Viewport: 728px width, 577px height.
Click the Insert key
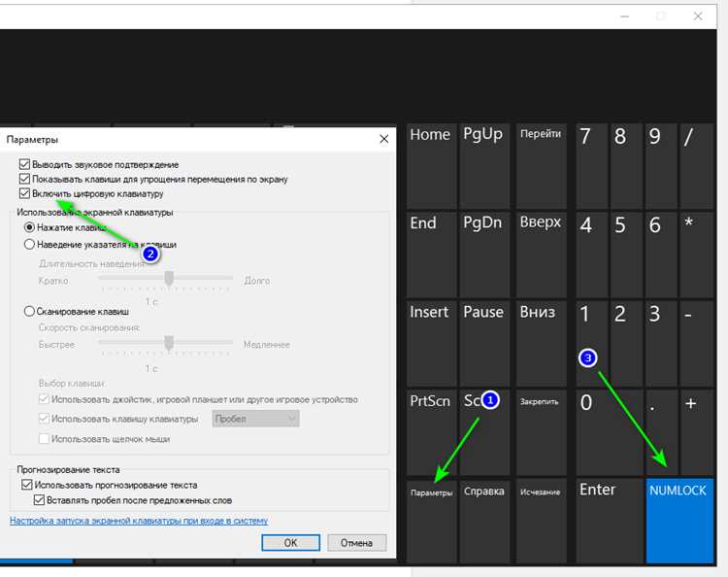[x=430, y=343]
